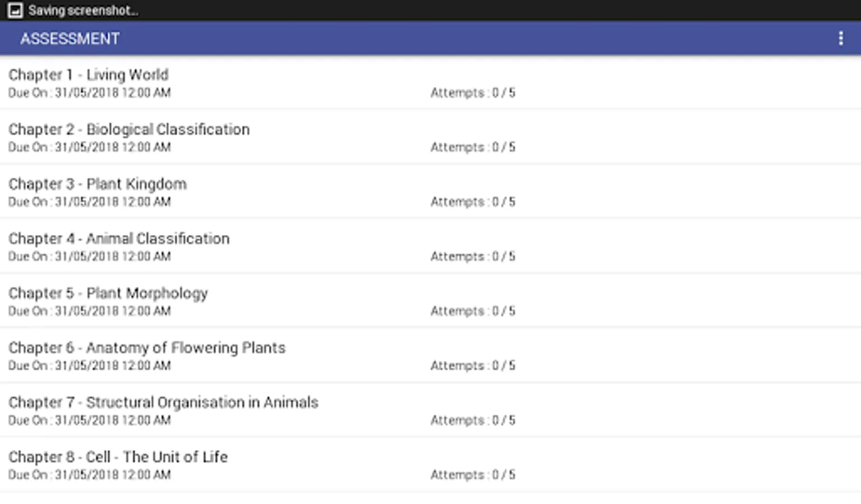This screenshot has height=504, width=861.
Task: Click Chapter 3 due date text
Action: click(90, 202)
